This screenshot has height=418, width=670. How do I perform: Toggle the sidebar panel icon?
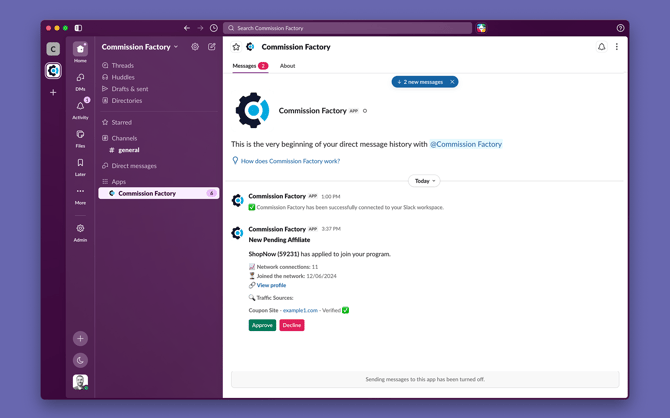tap(78, 28)
